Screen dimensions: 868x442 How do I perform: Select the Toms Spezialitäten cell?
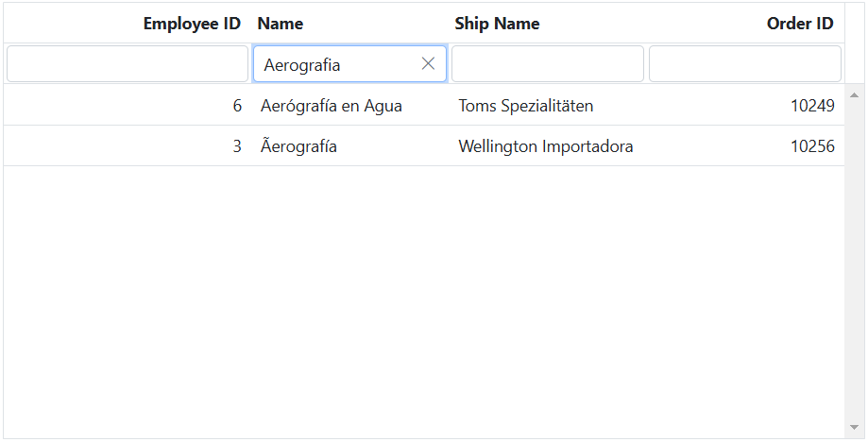tap(526, 106)
